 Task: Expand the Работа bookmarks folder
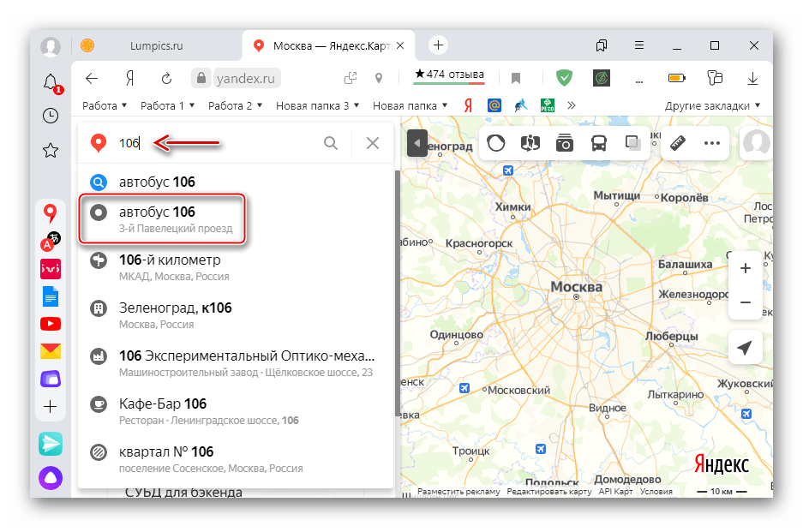point(105,106)
